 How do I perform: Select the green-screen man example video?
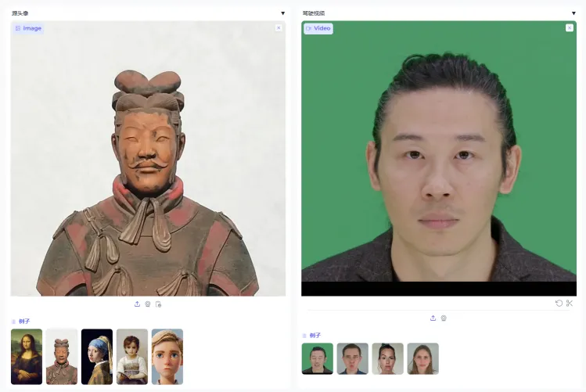click(x=318, y=358)
